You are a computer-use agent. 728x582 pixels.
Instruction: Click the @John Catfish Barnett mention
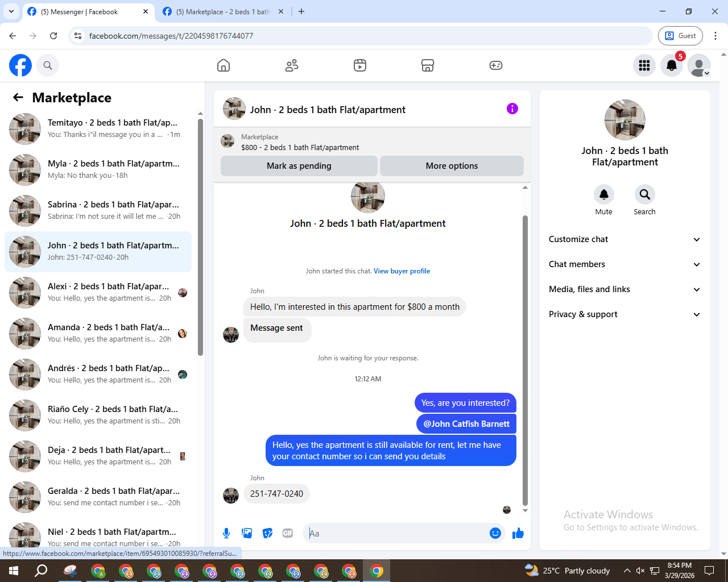pyautogui.click(x=466, y=424)
